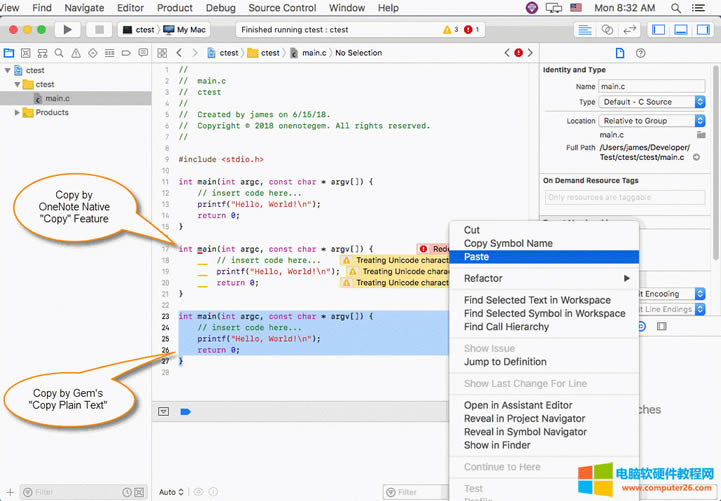721x501 pixels.
Task: Click the Run (play) button
Action: tap(67, 30)
